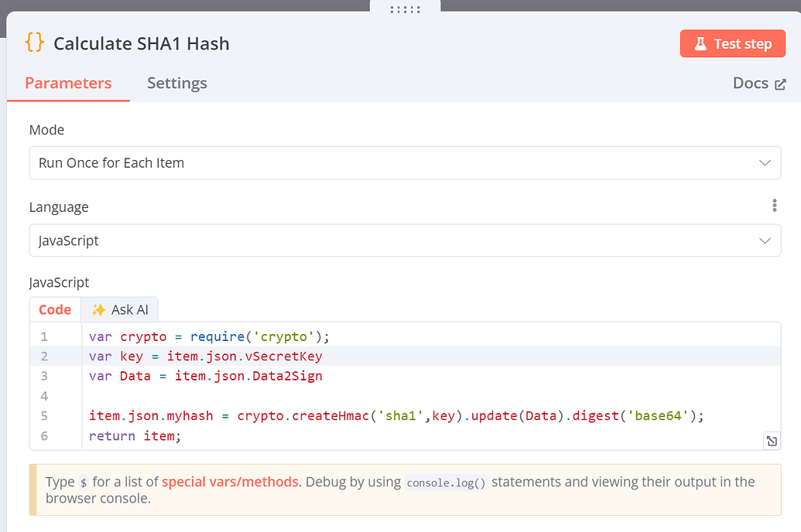Click line number 5 in the gutter

point(44,415)
